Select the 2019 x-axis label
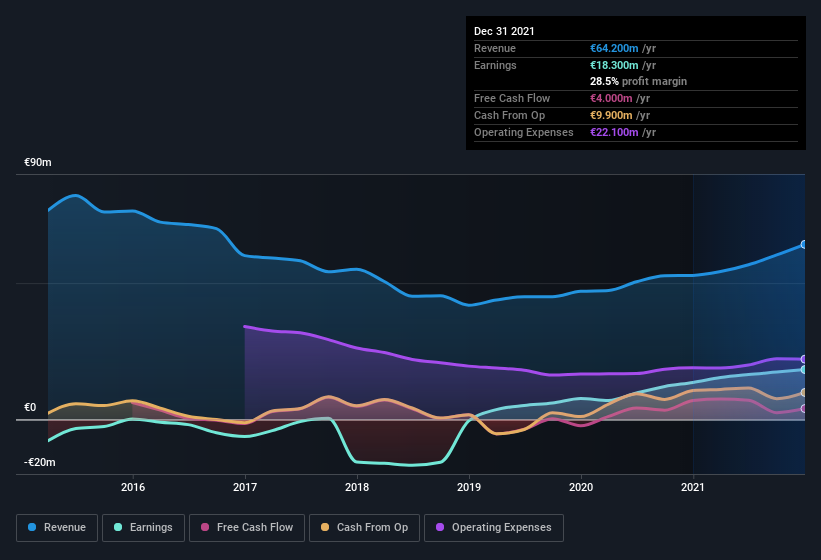The image size is (821, 560). point(469,487)
